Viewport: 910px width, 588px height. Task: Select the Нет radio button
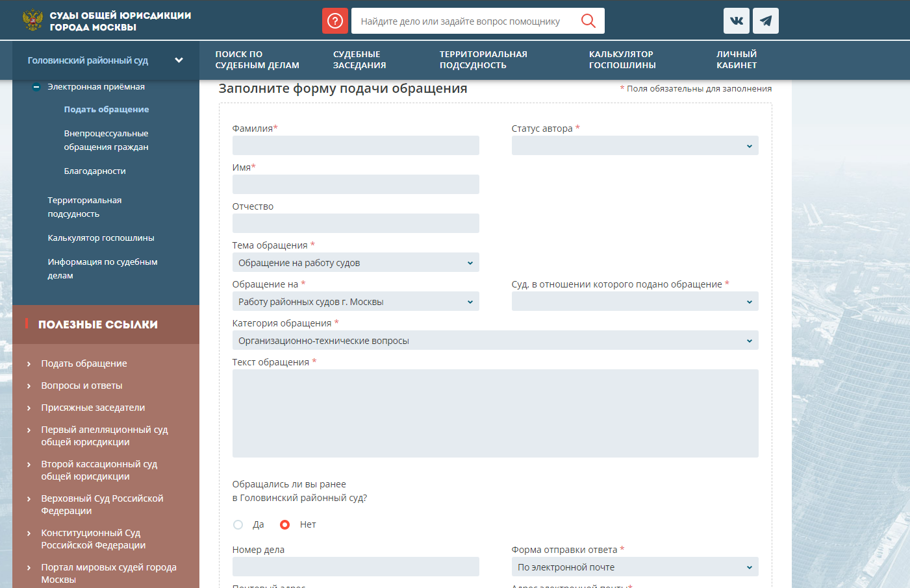tap(284, 524)
